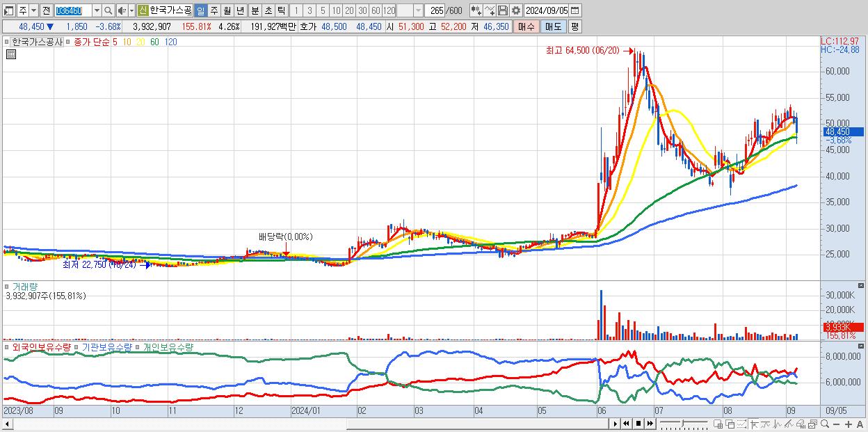The height and width of the screenshot is (432, 868).
Task: Click the stop button in replay controls
Action: [638, 424]
